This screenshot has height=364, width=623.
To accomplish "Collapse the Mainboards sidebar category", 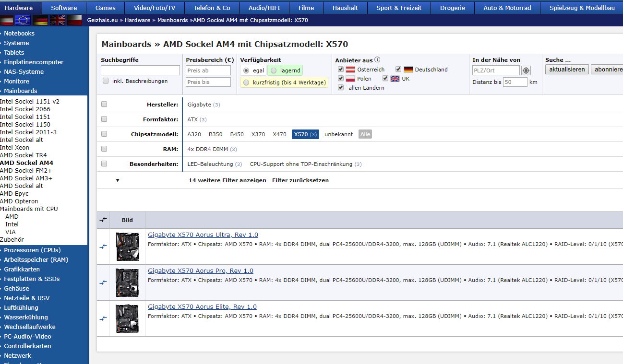I will pyautogui.click(x=21, y=91).
